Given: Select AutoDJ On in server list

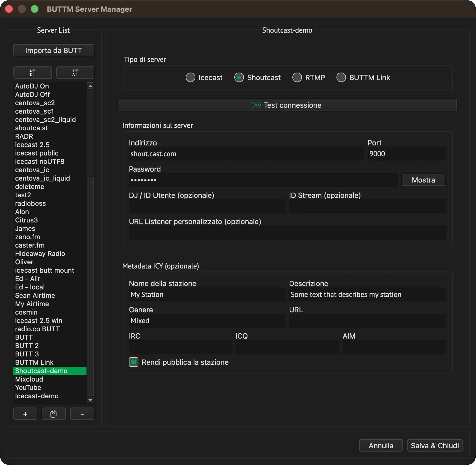Looking at the screenshot, I should [x=50, y=86].
